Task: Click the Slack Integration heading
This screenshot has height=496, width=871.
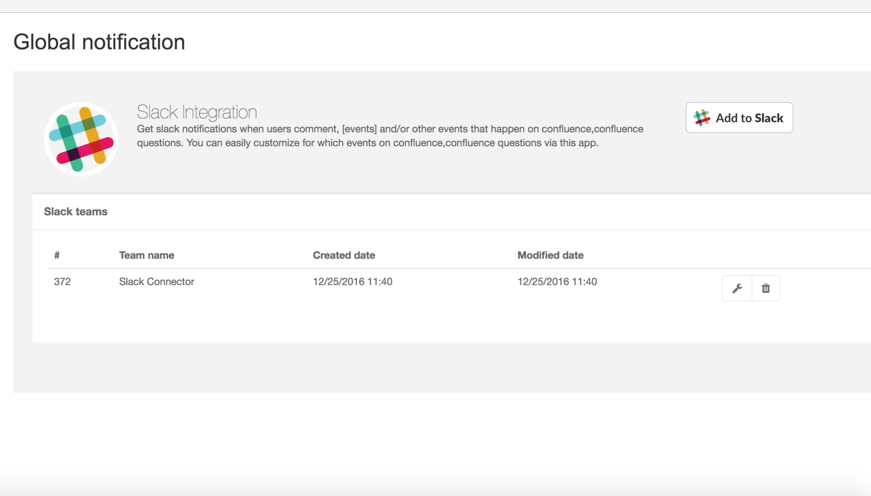Action: click(x=197, y=112)
